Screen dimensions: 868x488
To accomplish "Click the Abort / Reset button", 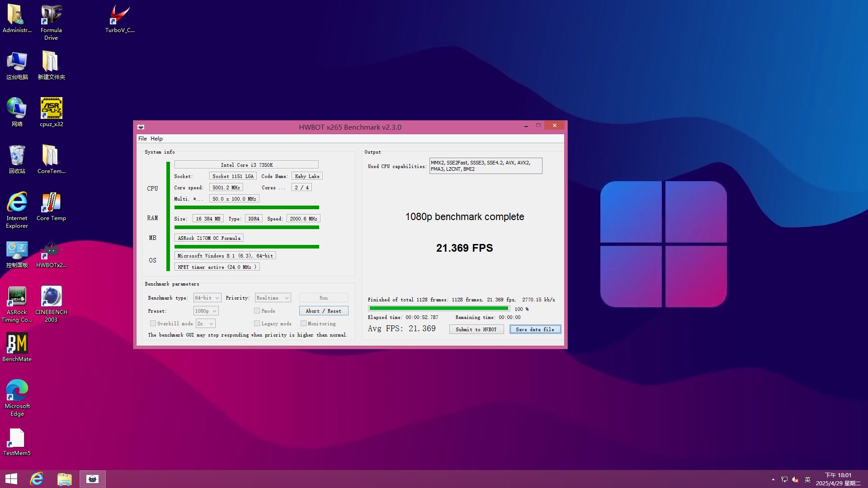I will tap(324, 311).
